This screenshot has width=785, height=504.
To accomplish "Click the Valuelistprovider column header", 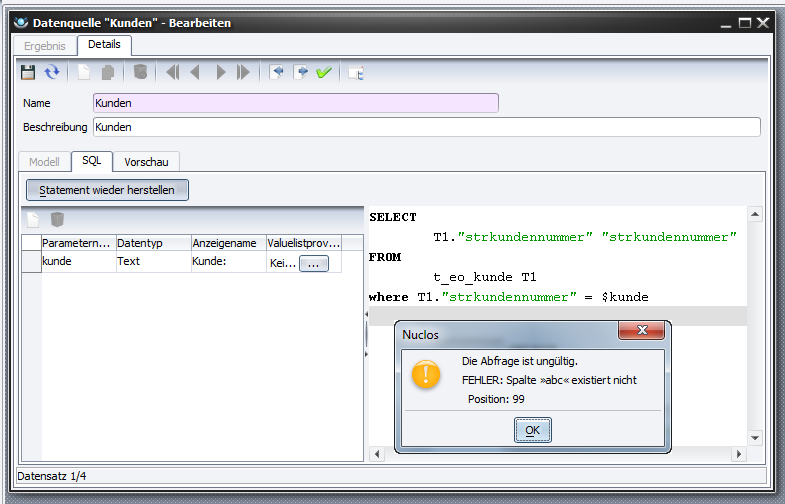I will (x=304, y=243).
